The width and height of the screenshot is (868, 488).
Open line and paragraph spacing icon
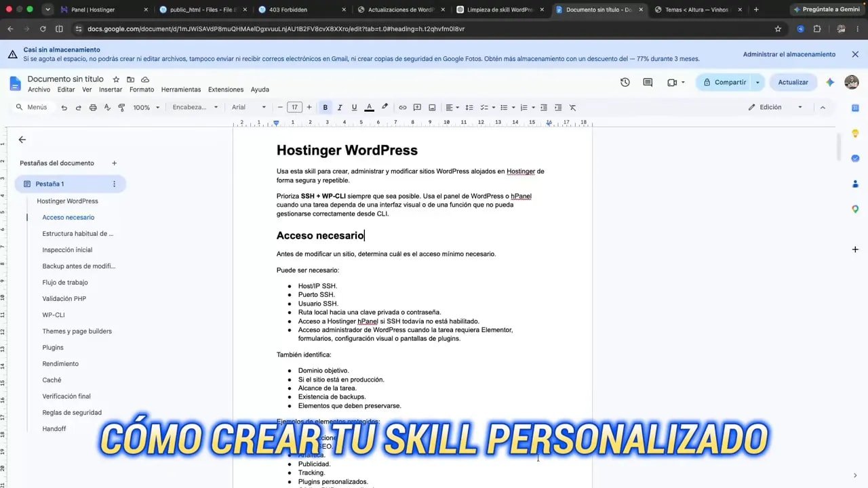pos(469,107)
